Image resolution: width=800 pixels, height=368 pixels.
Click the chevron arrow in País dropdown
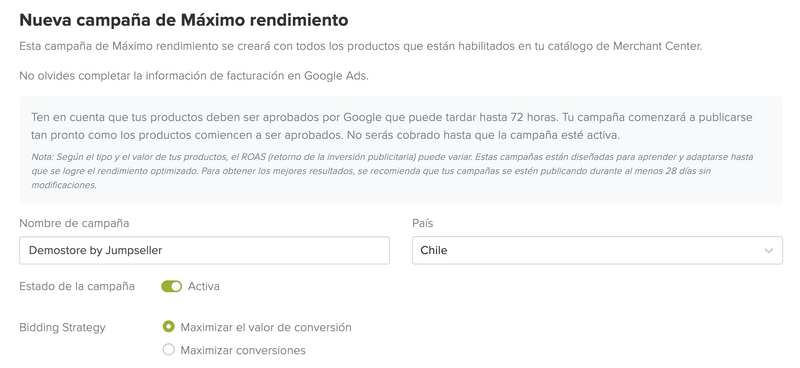(768, 251)
